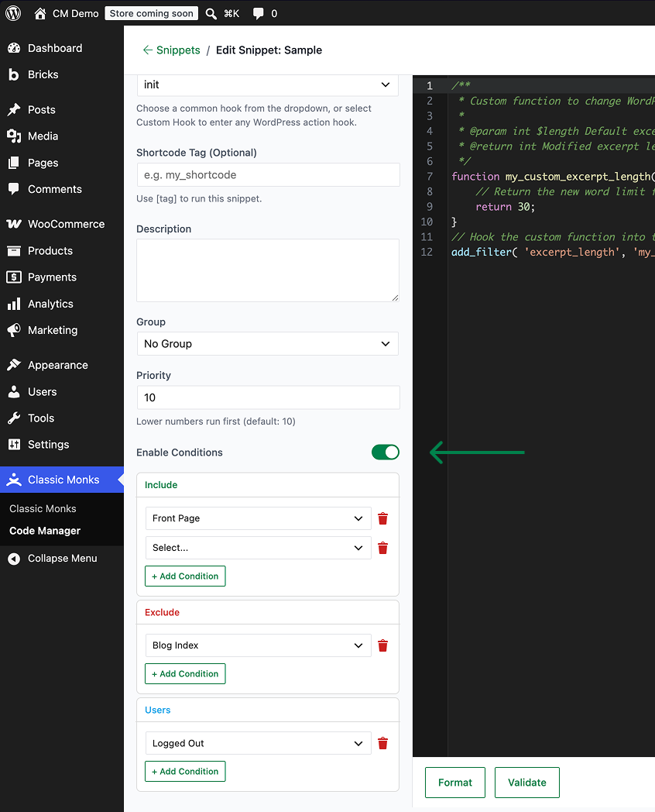Viewport: 655px width, 812px height.
Task: Click the Tools wrench icon
Action: pyautogui.click(x=14, y=418)
